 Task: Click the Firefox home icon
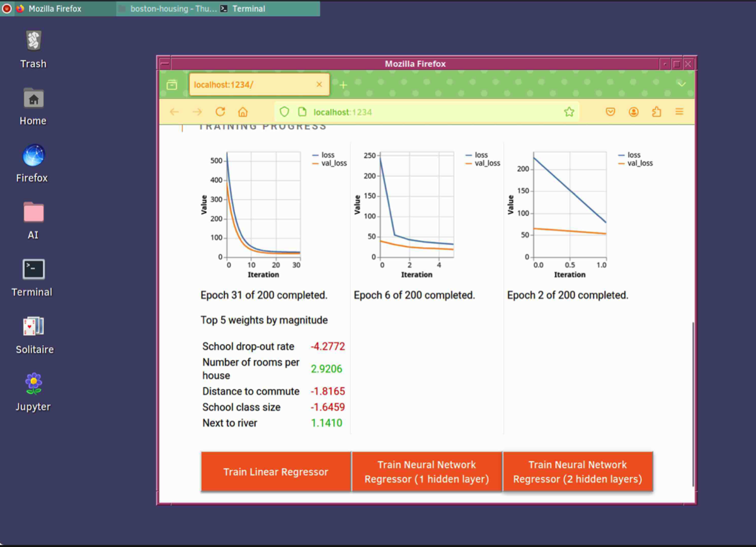(x=243, y=112)
